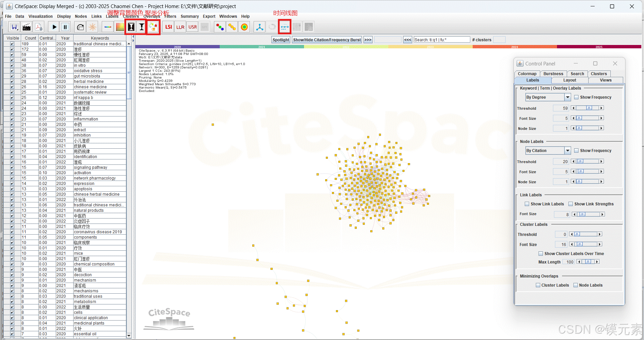Viewport: 644px width, 340px height.
Task: Check Cluster Labels under Minimizing Overlaps
Action: (x=538, y=285)
